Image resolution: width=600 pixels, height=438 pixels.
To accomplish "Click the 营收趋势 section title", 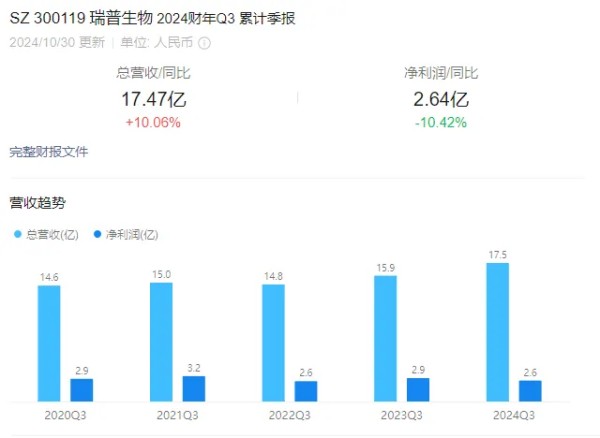I will pos(38,203).
